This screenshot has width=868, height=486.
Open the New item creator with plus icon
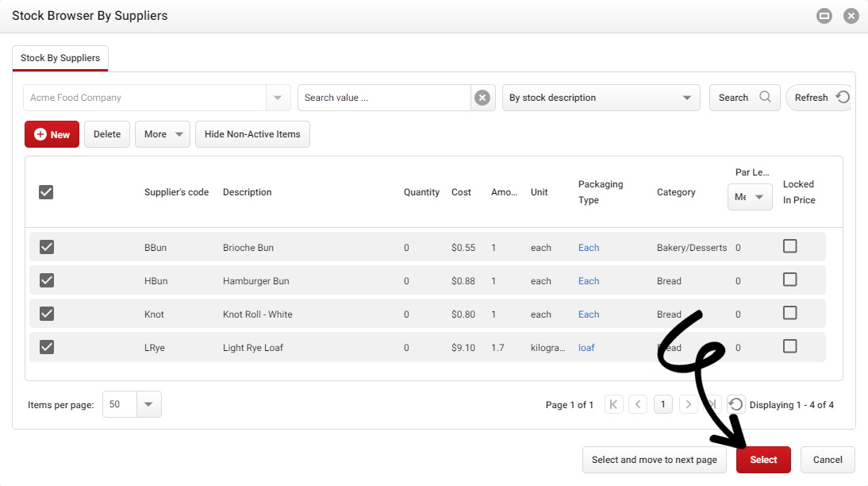click(x=52, y=134)
